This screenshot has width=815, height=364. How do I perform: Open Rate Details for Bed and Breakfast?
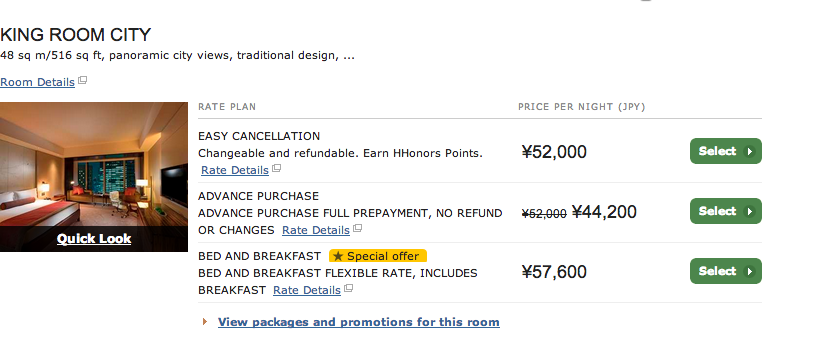[307, 290]
